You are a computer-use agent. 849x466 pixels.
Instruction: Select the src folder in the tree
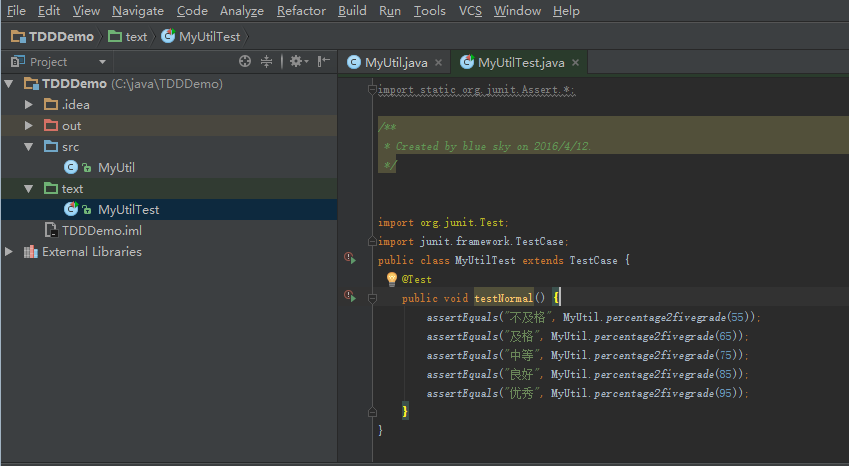tap(169, 147)
